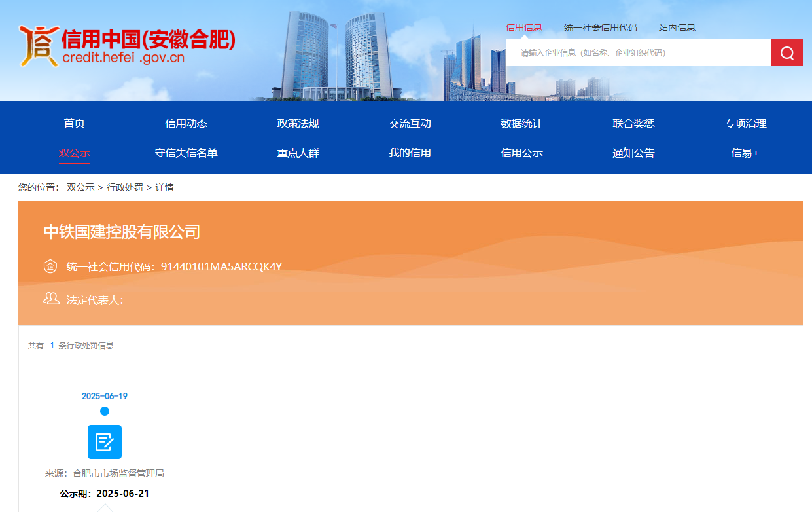The image size is (812, 512).
Task: Focus the enterprise information search field
Action: click(x=638, y=53)
